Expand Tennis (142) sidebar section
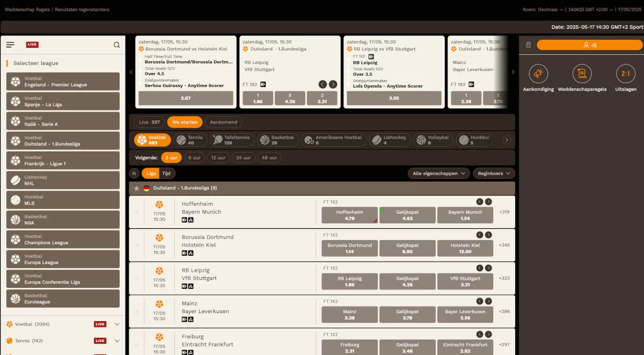 (117, 341)
